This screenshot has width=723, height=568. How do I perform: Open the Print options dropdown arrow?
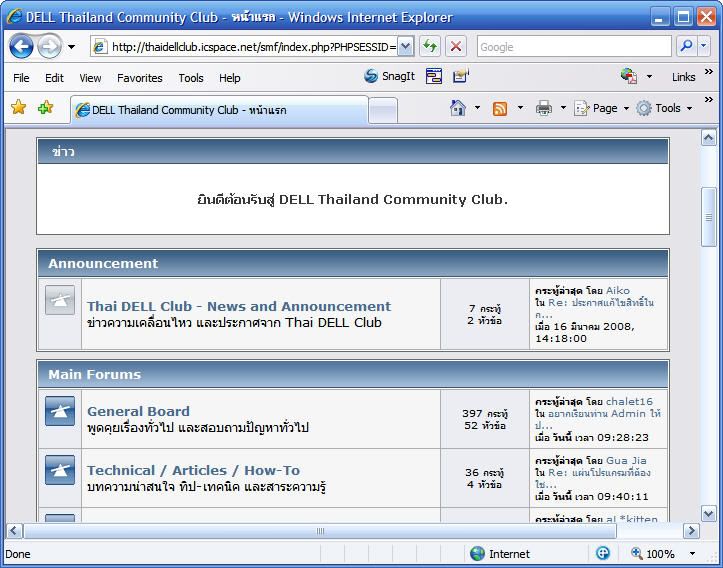coord(563,108)
